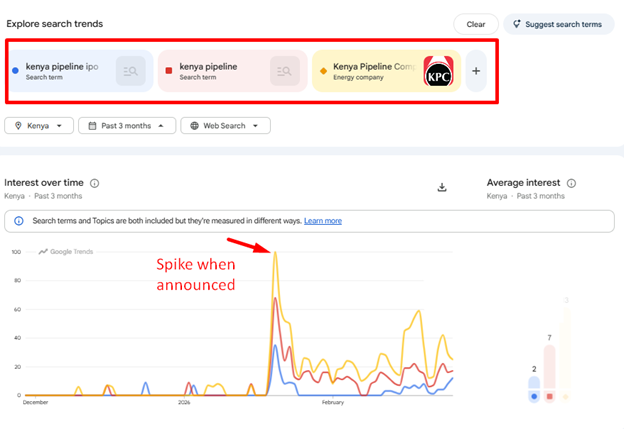This screenshot has width=624, height=429.
Task: Download the Interest over time chart data
Action: (x=442, y=187)
